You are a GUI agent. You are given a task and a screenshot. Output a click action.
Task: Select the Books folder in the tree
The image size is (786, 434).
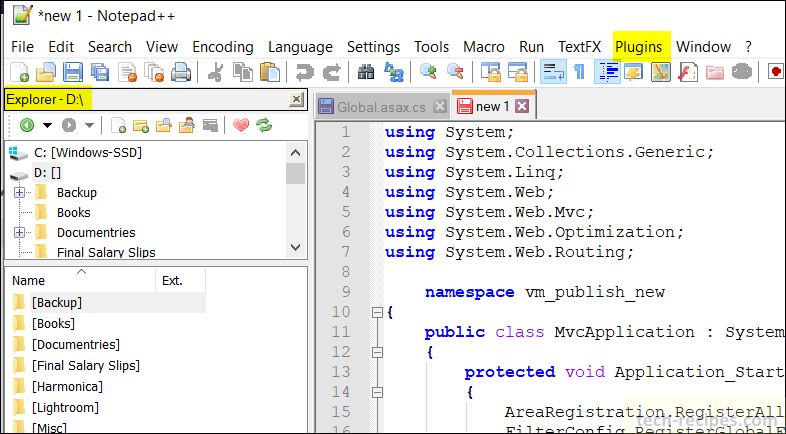click(74, 212)
